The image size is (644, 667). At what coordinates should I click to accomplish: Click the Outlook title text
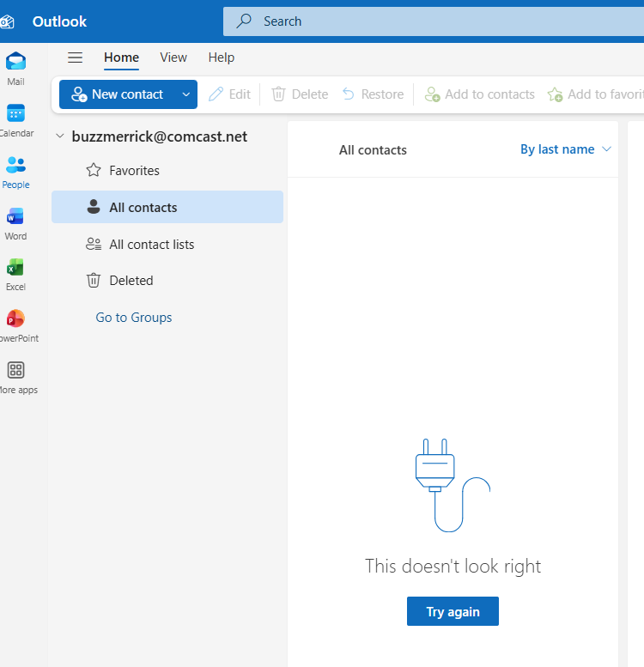[59, 21]
